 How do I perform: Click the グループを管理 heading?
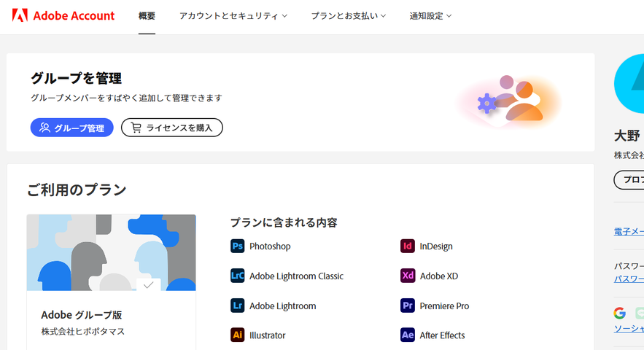77,78
